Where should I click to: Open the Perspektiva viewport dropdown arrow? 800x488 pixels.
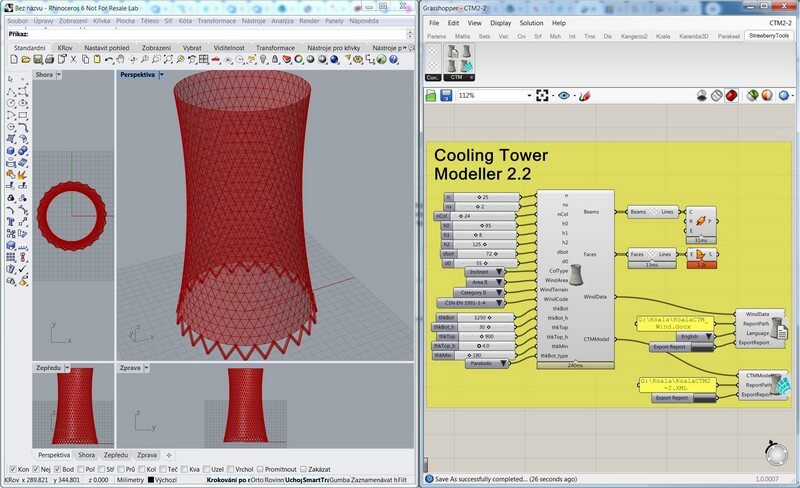click(x=162, y=75)
